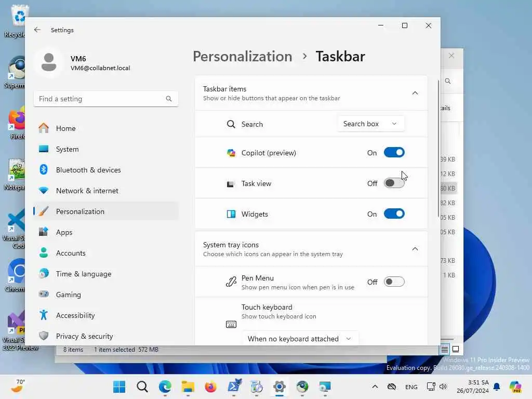Viewport: 532px width, 399px height.
Task: Switch File Explorer to large icons view
Action: tap(456, 349)
